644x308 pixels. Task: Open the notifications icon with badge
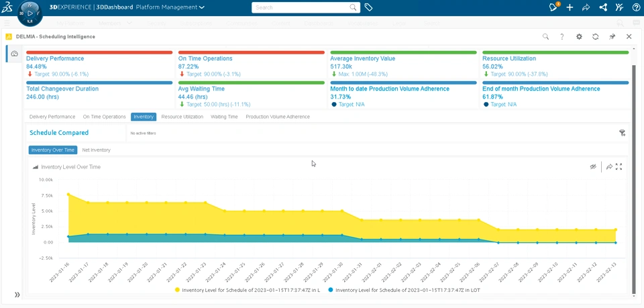click(x=553, y=7)
